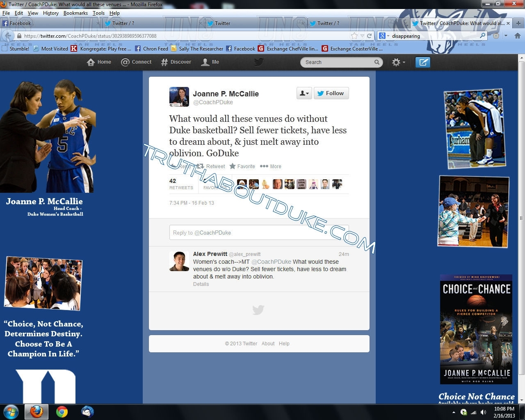Open the user actions dropdown beside Follow
Screen dimensions: 525x420
coord(304,93)
